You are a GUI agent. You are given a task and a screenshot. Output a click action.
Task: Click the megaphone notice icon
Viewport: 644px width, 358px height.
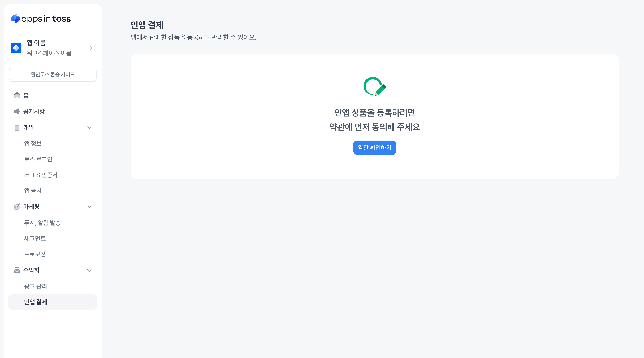pyautogui.click(x=17, y=111)
